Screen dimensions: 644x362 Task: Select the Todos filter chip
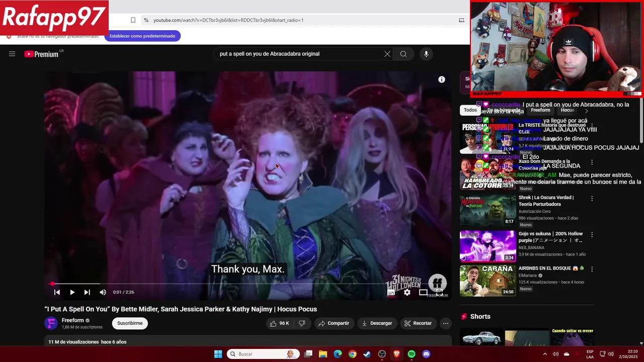coord(470,110)
